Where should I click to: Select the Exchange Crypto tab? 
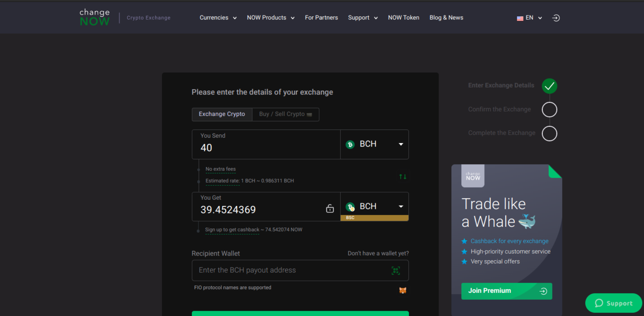[222, 114]
